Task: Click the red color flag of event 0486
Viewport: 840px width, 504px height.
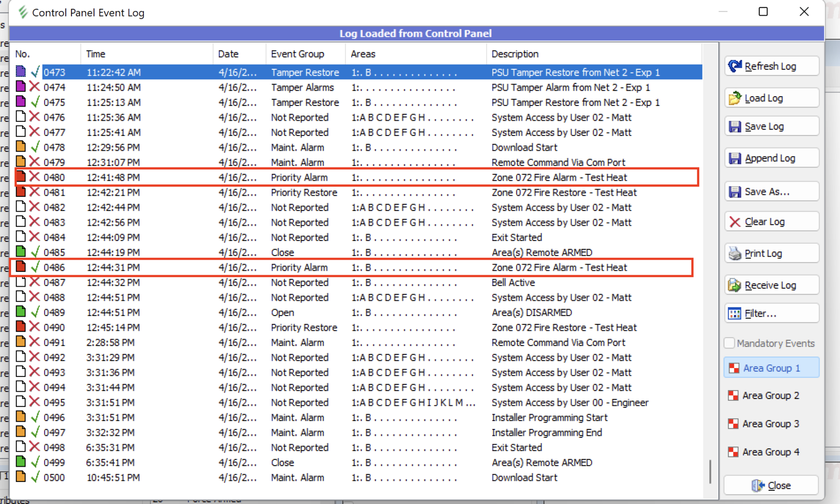Action: pyautogui.click(x=21, y=267)
